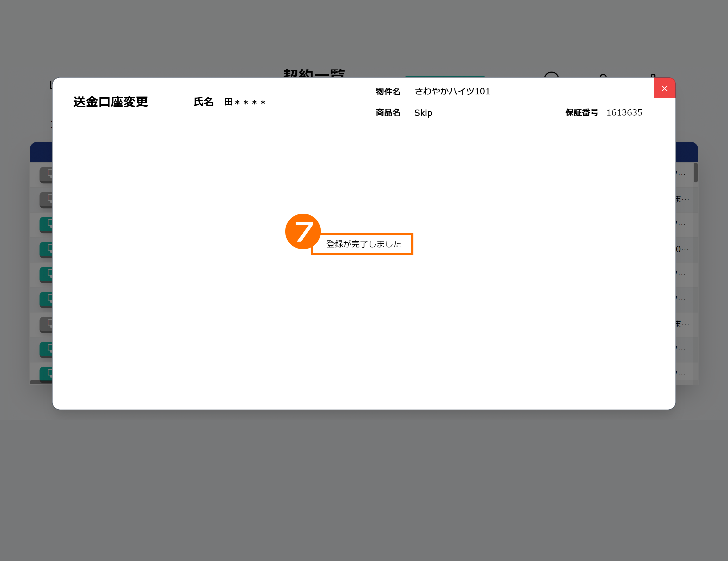728x561 pixels.
Task: Click the green message icon in last row
Action: [46, 374]
